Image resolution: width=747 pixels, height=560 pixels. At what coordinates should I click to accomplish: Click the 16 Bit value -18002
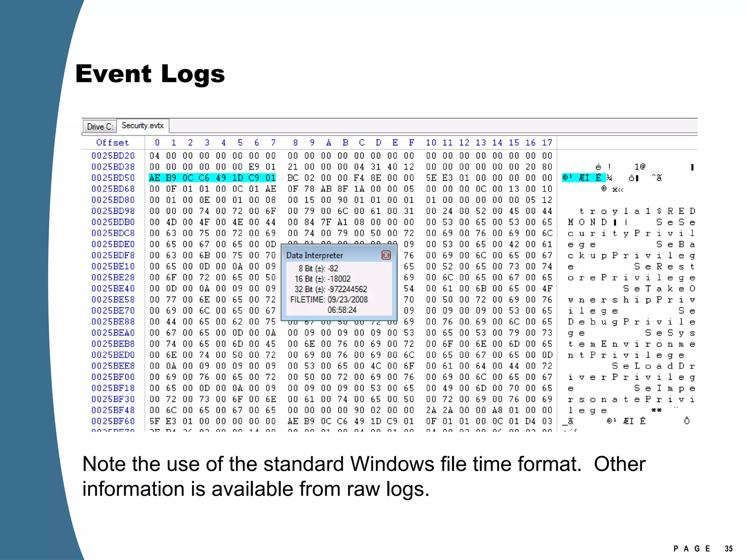coord(339,279)
